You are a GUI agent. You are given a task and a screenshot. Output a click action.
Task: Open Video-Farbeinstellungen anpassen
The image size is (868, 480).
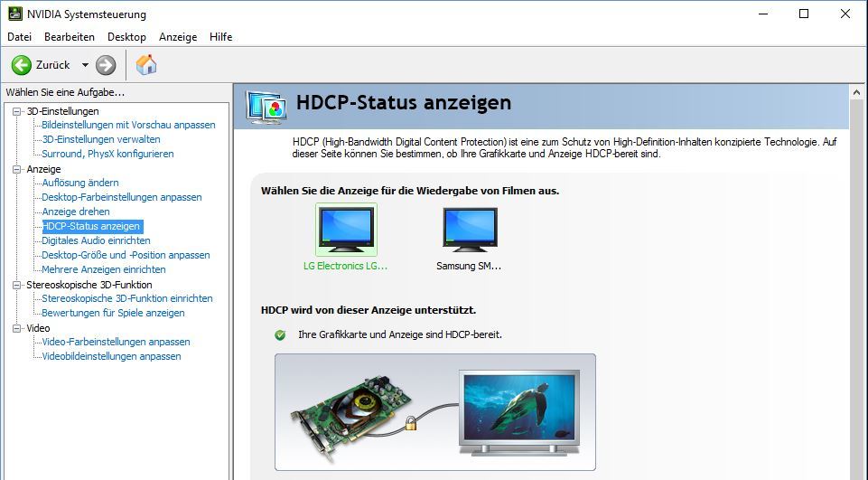coord(117,342)
